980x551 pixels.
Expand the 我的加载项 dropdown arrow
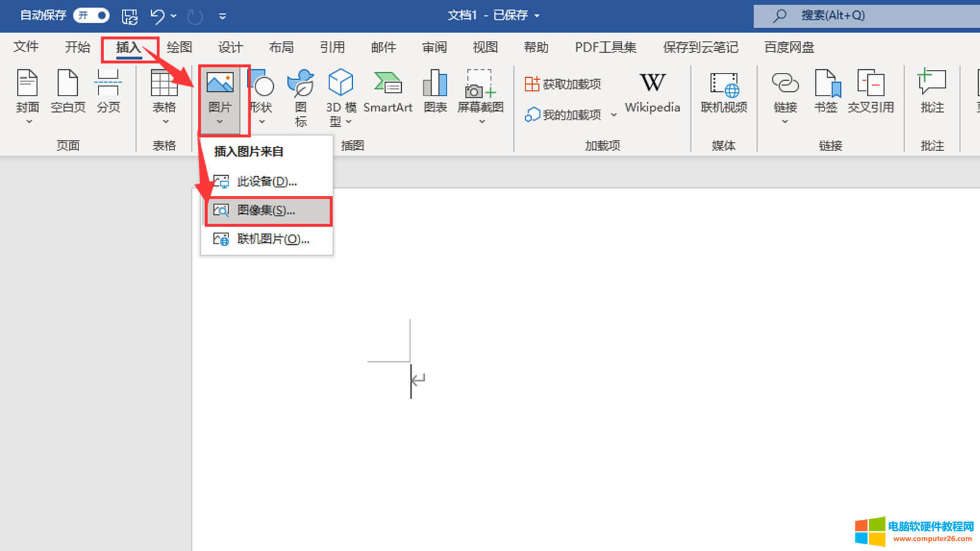(614, 115)
